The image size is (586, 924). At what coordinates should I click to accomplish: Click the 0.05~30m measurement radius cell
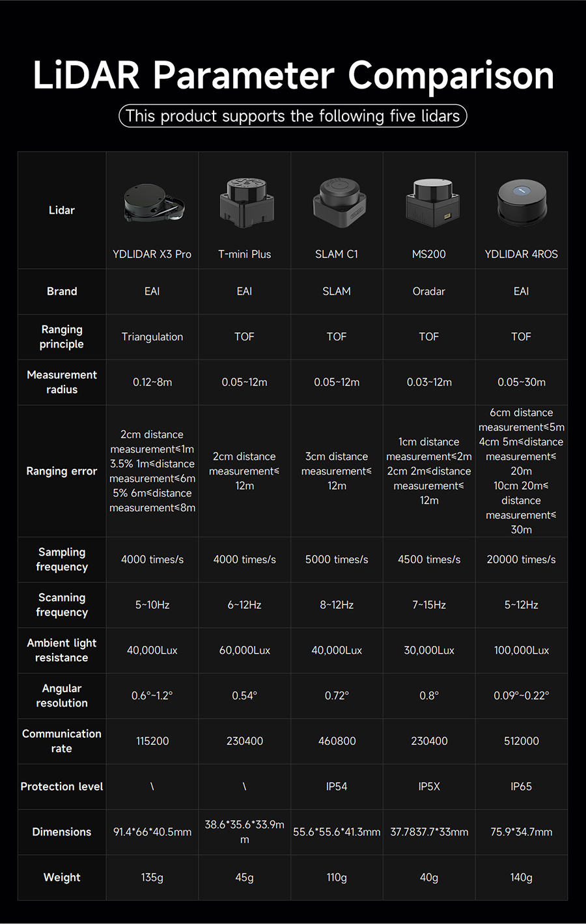tap(522, 382)
